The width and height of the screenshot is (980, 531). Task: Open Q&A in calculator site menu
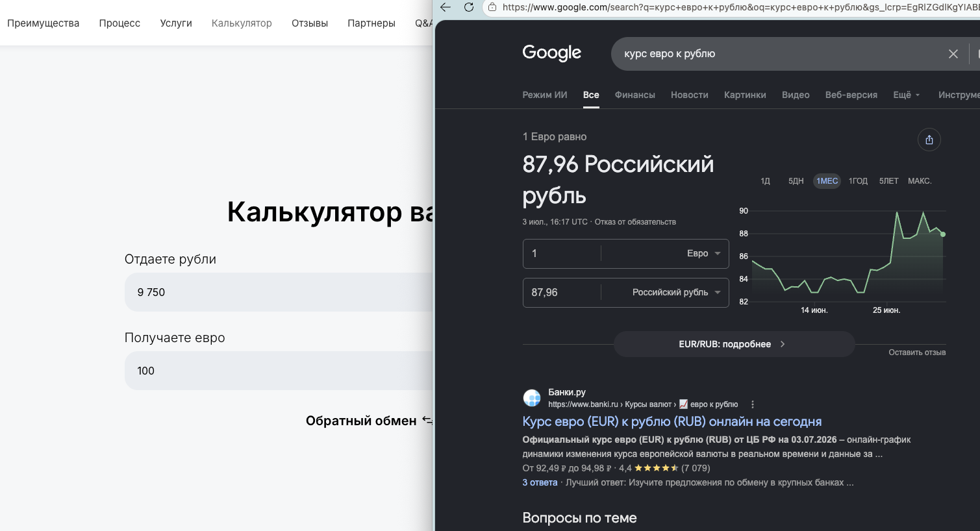click(x=423, y=23)
